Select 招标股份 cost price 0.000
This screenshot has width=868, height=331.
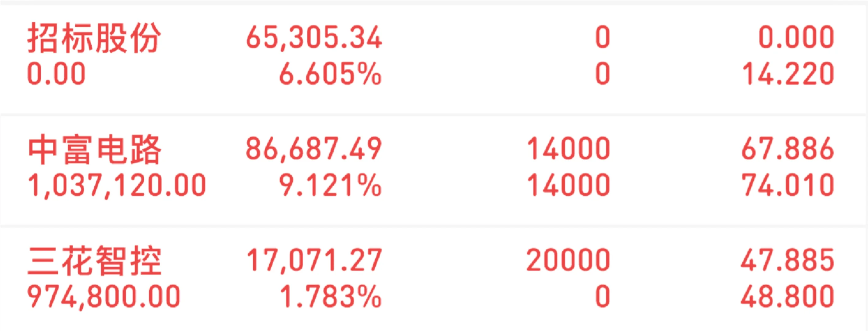[796, 37]
